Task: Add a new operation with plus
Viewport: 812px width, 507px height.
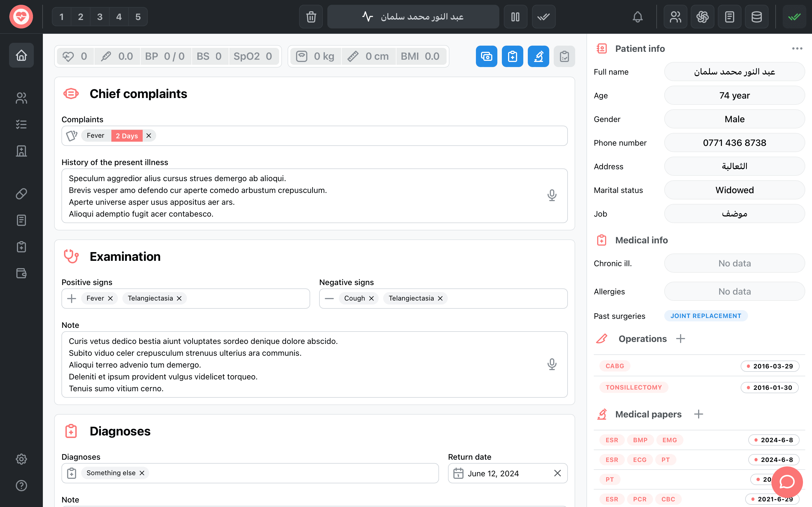Action: tap(680, 339)
